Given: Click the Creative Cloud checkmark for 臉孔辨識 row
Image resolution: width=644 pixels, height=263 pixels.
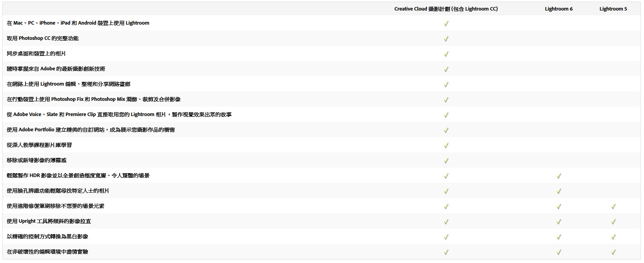Looking at the screenshot, I should coord(446,191).
